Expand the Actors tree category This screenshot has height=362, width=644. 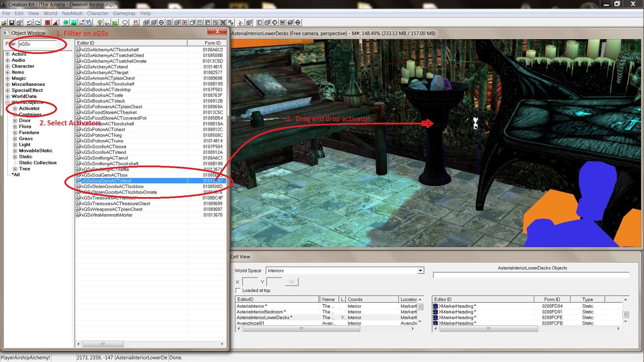tap(7, 54)
